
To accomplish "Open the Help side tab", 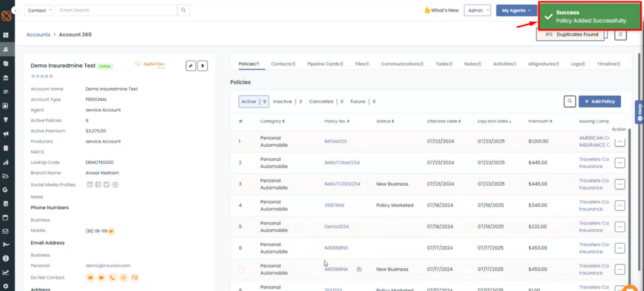I will pyautogui.click(x=640, y=111).
